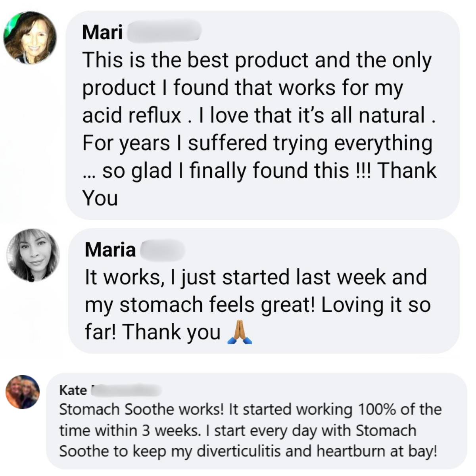Click the word "You" ending Mari's comment
The width and height of the screenshot is (476, 476).
100,198
